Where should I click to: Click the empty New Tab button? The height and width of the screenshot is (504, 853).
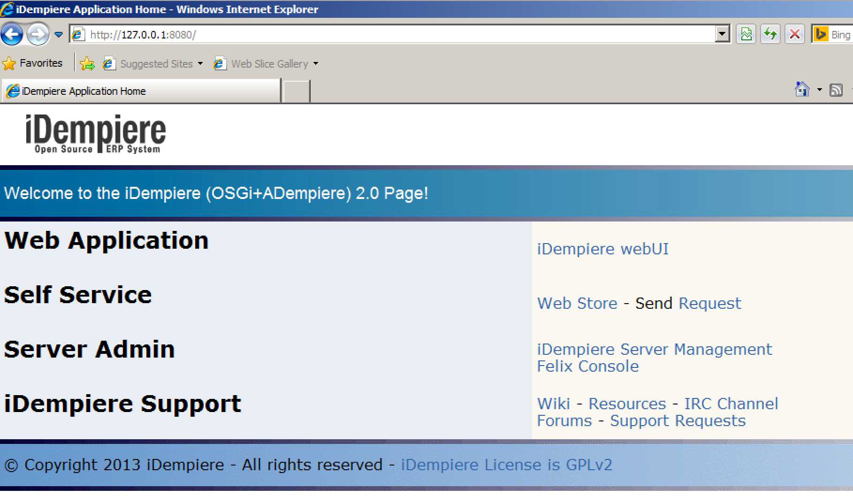pyautogui.click(x=297, y=91)
